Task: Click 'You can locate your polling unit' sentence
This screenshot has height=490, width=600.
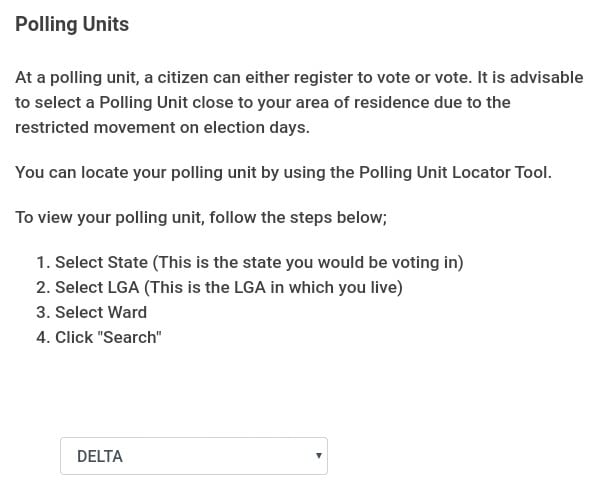Action: 283,172
